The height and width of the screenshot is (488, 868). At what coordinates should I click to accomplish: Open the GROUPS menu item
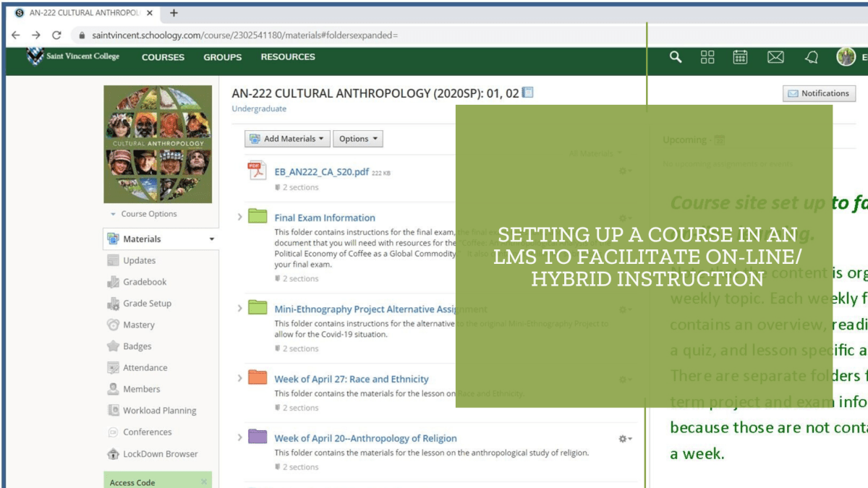click(x=221, y=57)
